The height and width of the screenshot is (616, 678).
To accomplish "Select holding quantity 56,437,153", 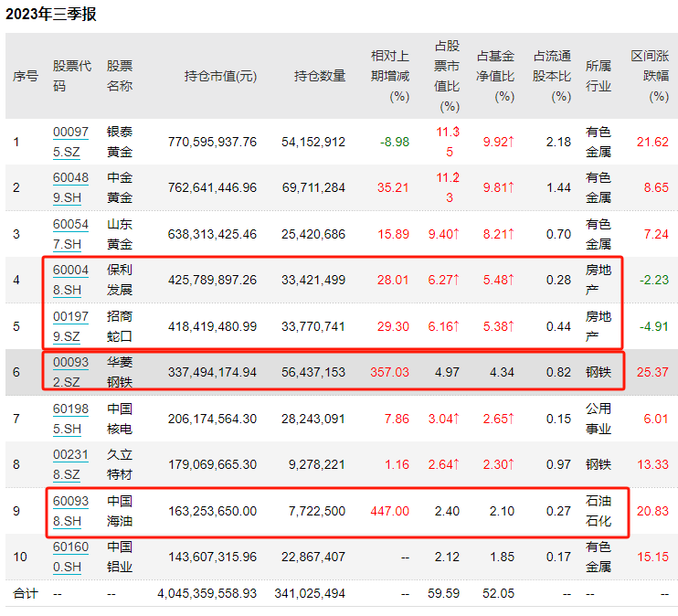I will 313,372.
